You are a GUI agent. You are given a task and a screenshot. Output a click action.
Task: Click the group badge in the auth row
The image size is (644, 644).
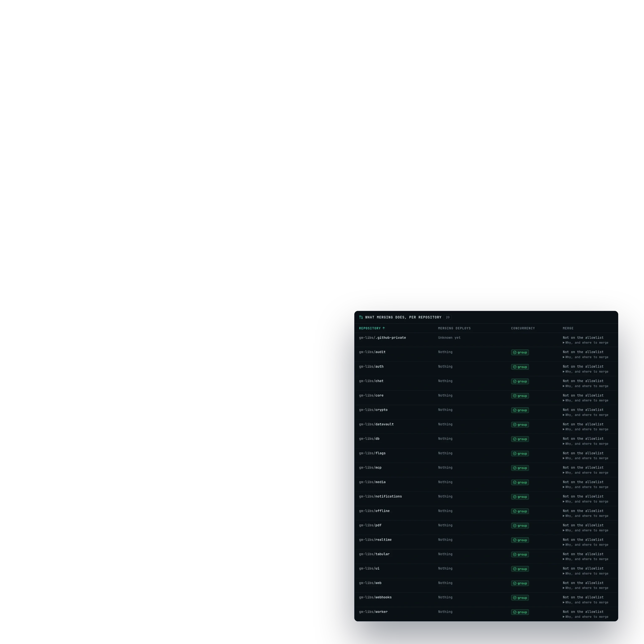pos(520,367)
